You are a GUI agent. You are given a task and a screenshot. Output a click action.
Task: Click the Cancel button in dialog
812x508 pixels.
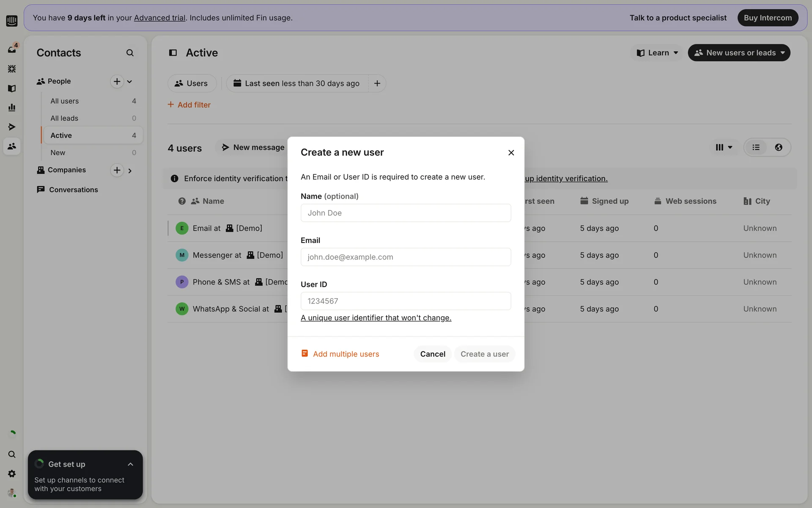coord(432,354)
